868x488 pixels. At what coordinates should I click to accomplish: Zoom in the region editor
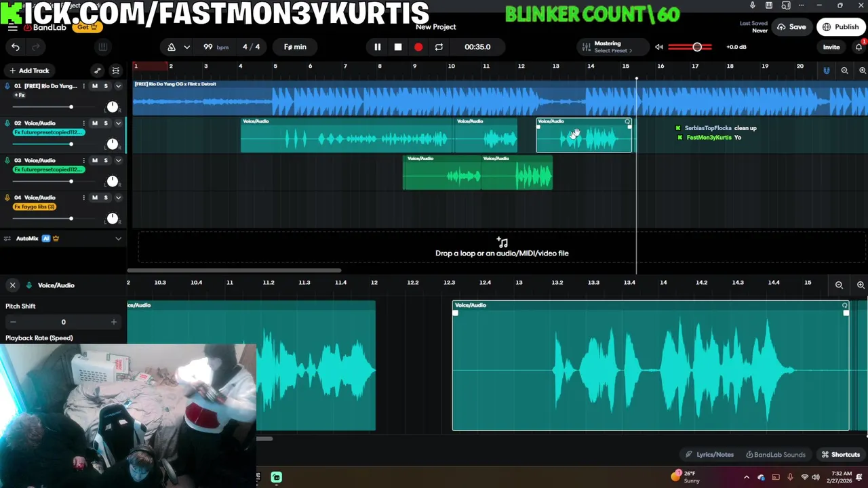coord(861,285)
